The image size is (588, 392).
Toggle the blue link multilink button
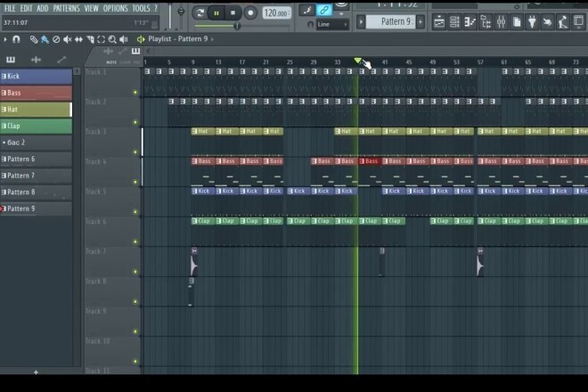coord(324,10)
